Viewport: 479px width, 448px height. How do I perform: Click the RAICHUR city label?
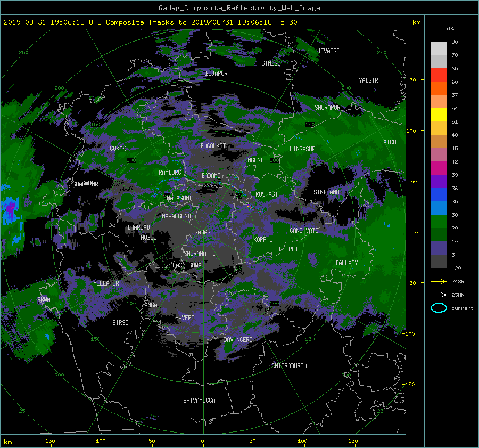point(391,142)
